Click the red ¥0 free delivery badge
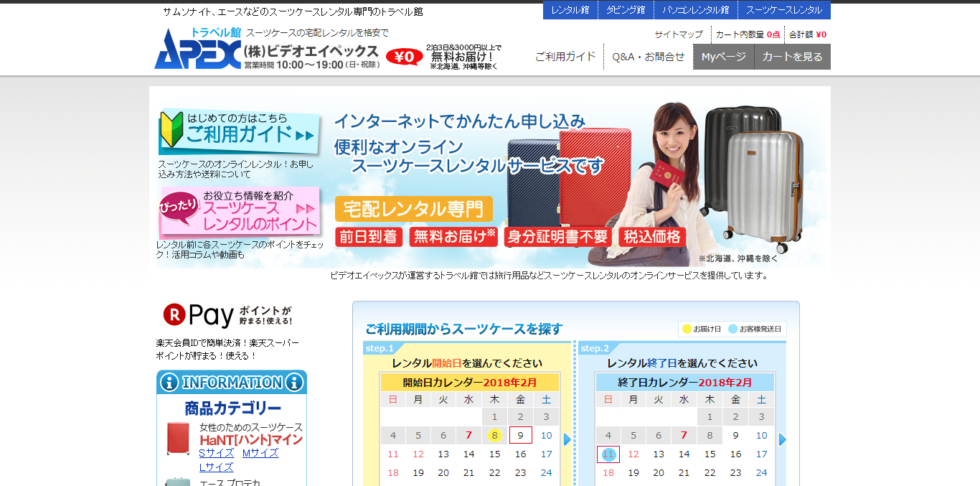This screenshot has width=980, height=486. [x=405, y=57]
